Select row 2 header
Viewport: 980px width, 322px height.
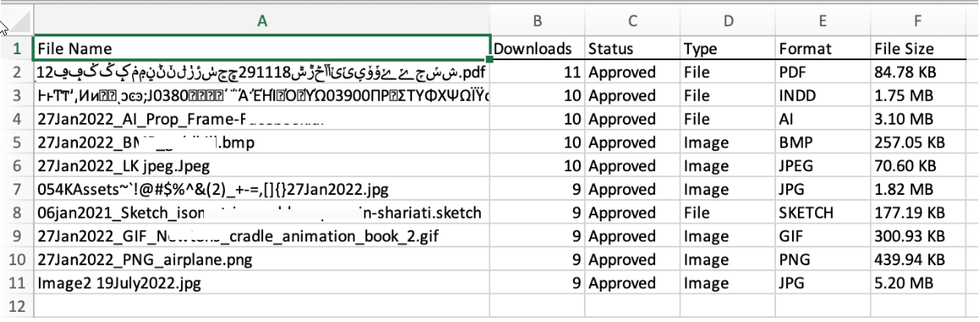tap(16, 72)
